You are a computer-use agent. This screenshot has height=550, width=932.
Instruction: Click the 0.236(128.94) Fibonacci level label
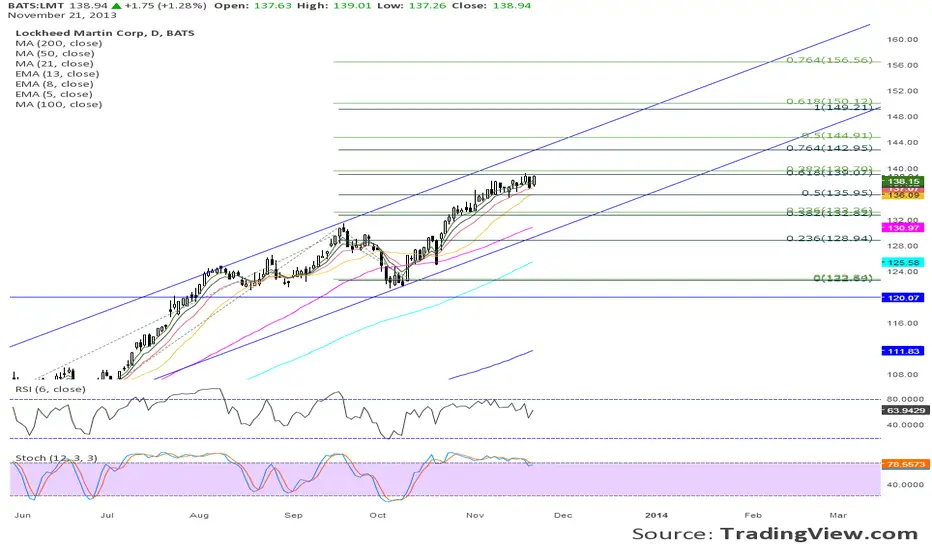point(829,238)
